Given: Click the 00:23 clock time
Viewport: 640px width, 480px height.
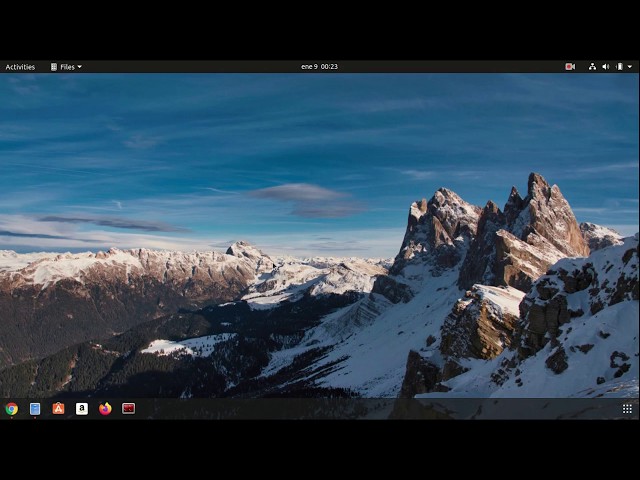Looking at the screenshot, I should pyautogui.click(x=329, y=67).
